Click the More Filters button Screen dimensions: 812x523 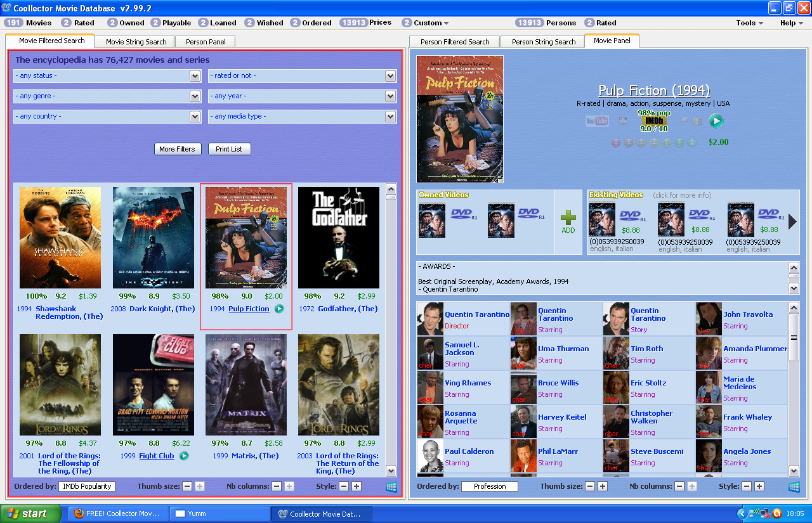point(177,149)
